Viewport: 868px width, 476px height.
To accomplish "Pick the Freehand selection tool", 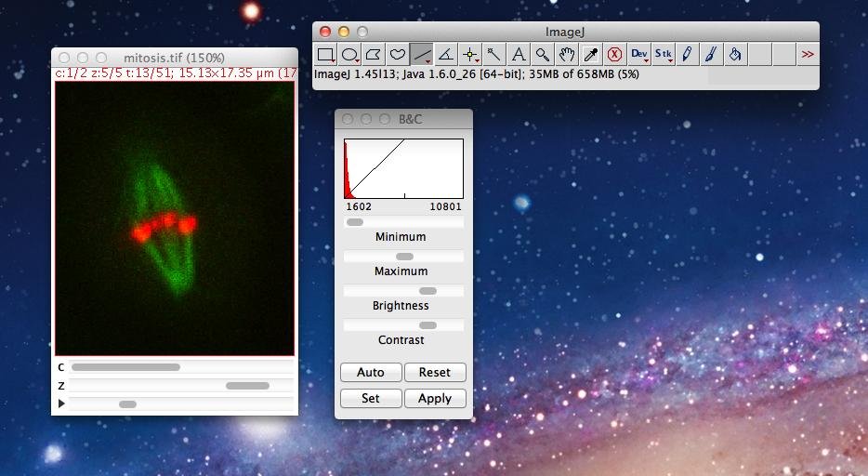I will click(398, 55).
